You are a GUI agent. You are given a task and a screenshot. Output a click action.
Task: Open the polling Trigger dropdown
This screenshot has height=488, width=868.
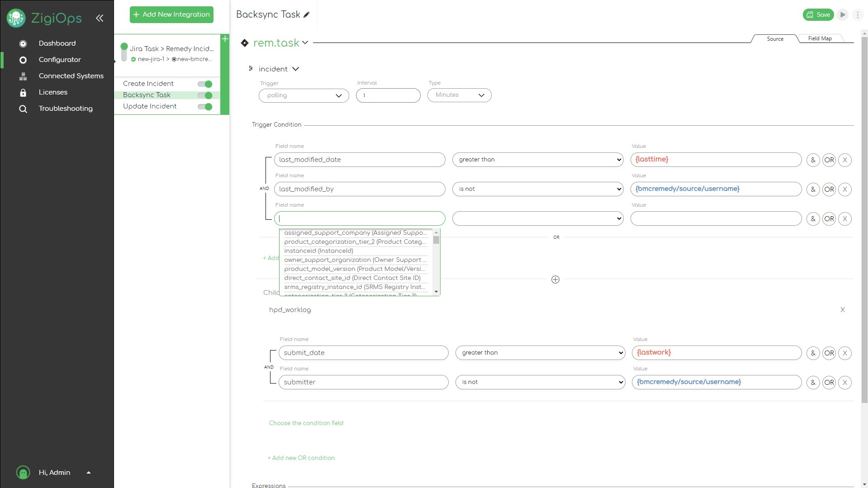[x=304, y=95]
